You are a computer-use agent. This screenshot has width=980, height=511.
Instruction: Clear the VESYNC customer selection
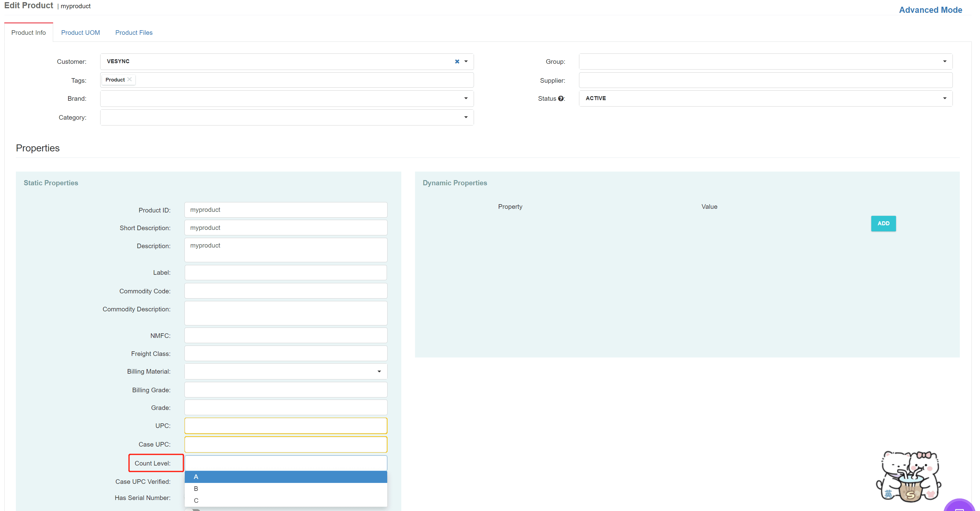[457, 62]
